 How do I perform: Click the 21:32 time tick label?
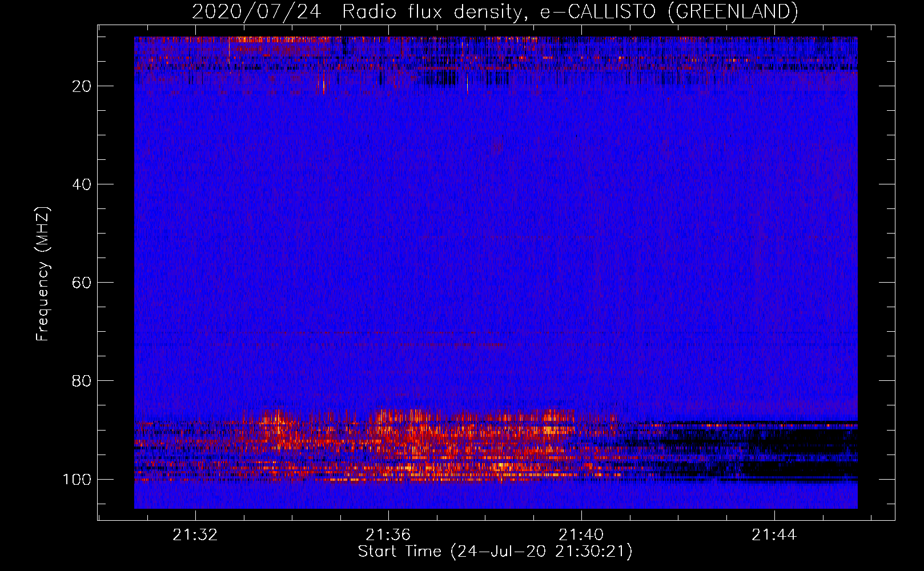pos(195,535)
